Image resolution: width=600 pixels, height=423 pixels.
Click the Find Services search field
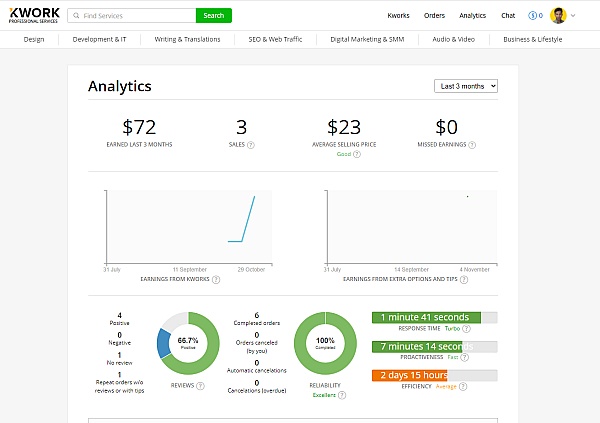137,16
